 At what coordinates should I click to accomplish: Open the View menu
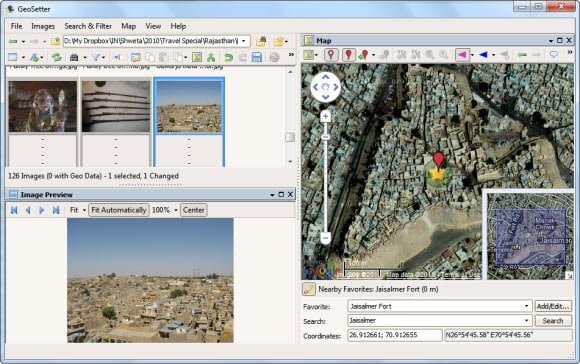pos(153,26)
